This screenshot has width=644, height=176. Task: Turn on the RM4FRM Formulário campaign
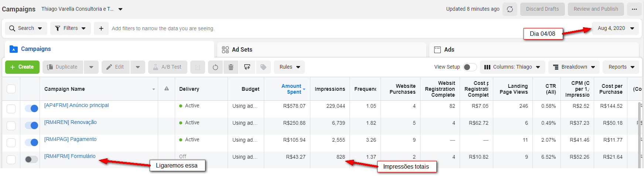click(31, 159)
